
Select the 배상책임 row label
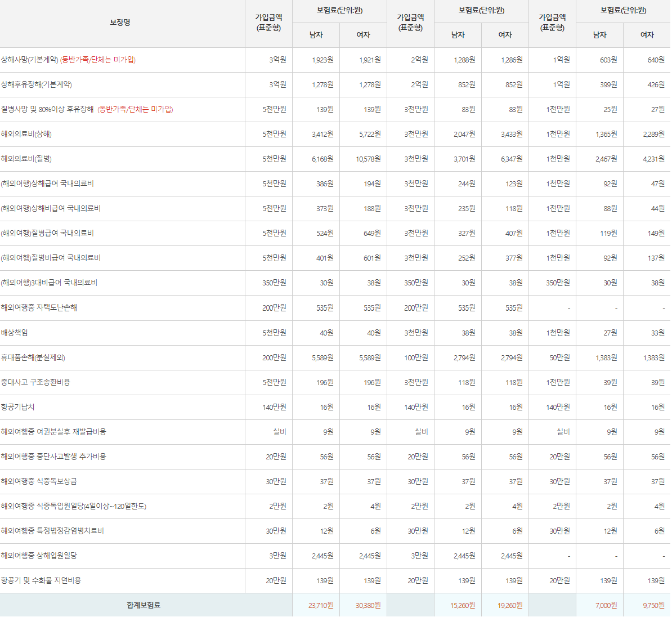(15, 333)
